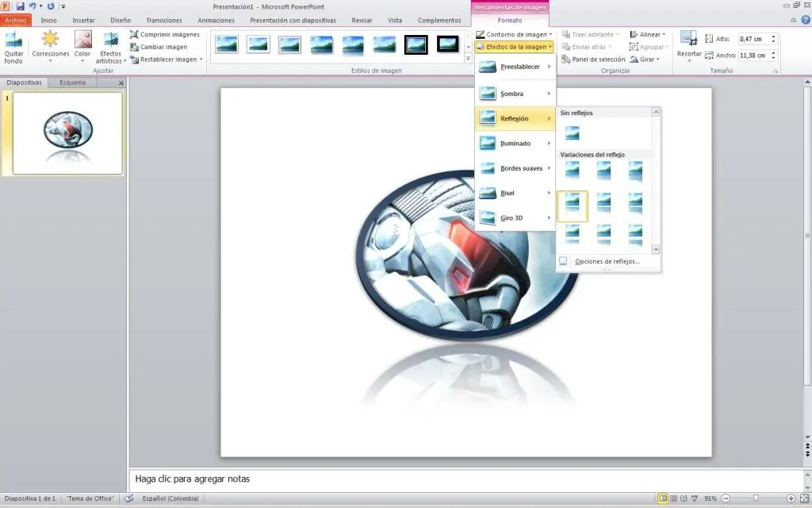
Task: Pick last reflection in bottom row
Action: point(635,235)
